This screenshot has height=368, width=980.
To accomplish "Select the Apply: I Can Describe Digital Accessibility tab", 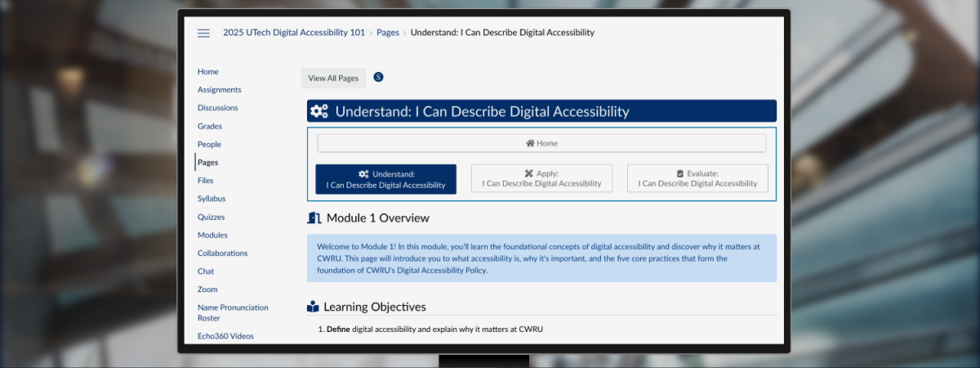I will pos(541,179).
